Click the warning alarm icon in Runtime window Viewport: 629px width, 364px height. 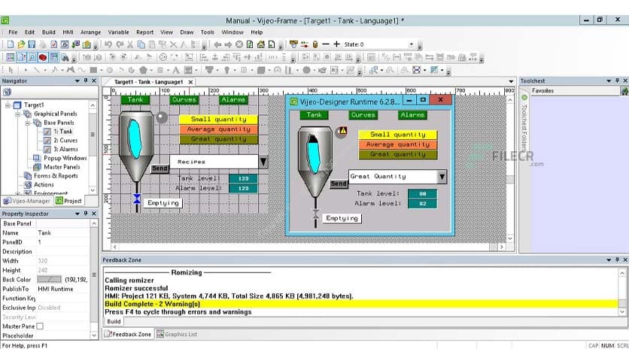click(x=342, y=131)
